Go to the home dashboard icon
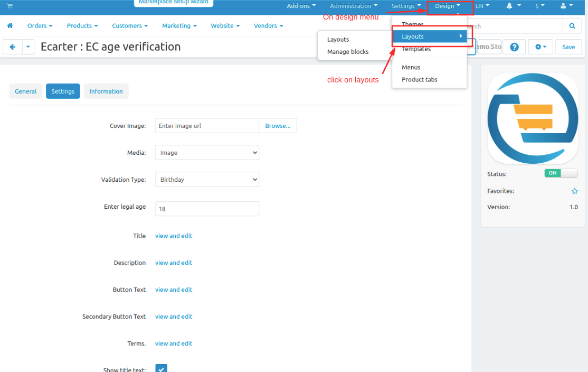Screen dimensions: 588x372 point(10,26)
